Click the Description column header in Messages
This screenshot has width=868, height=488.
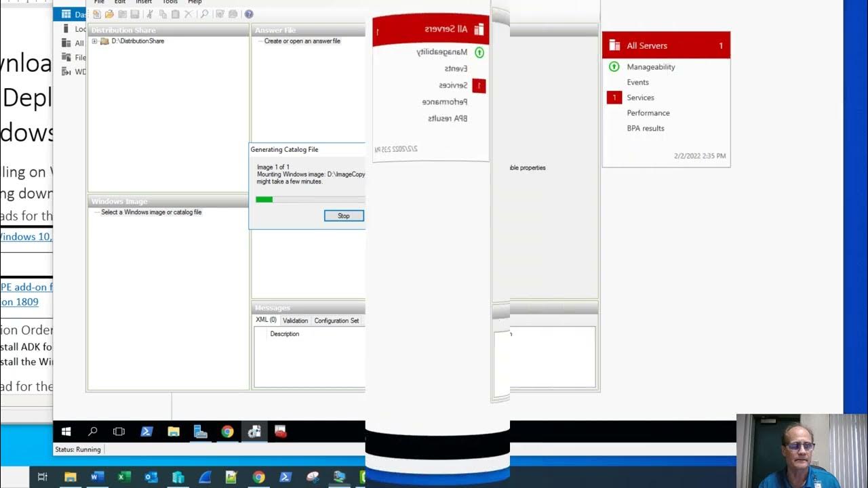click(285, 334)
